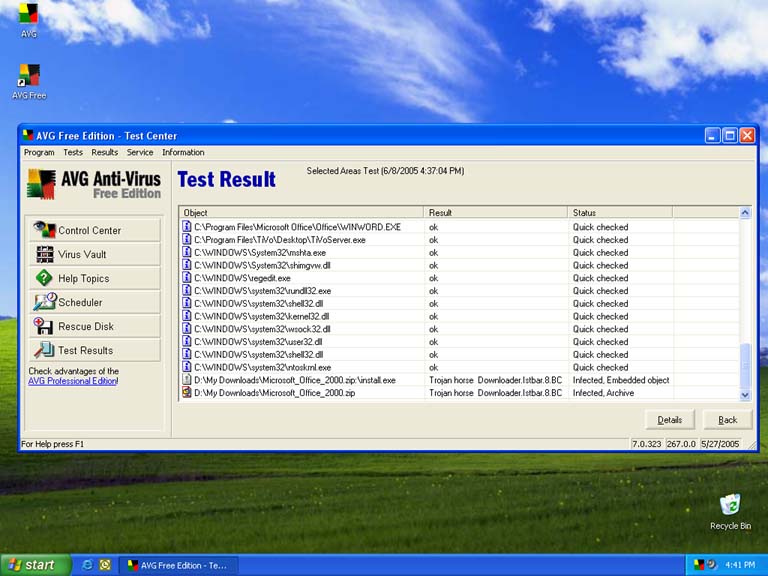Click the results list scroll up arrow

(x=745, y=213)
